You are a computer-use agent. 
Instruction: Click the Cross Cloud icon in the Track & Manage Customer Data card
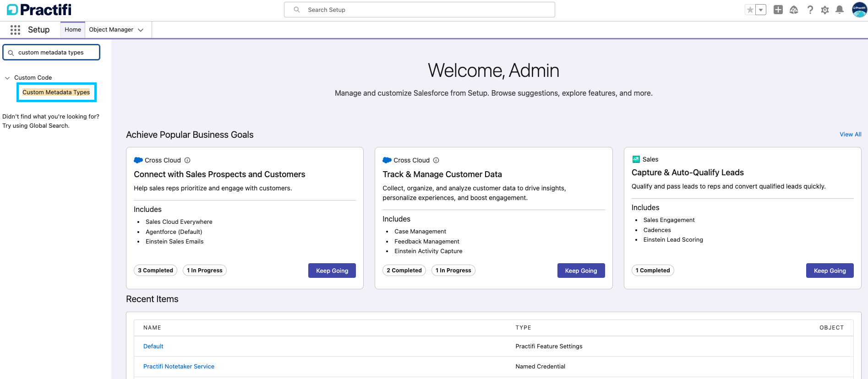[387, 160]
